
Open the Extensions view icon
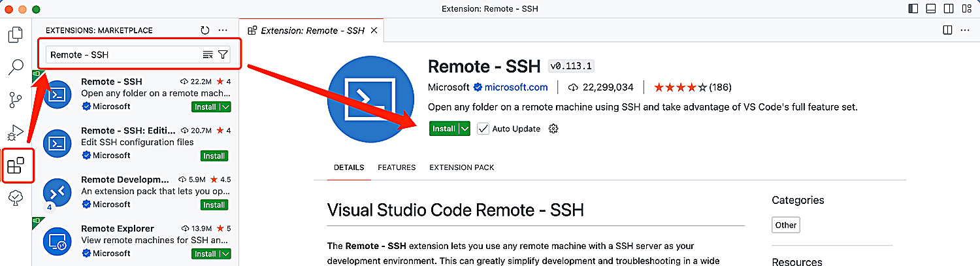16,165
